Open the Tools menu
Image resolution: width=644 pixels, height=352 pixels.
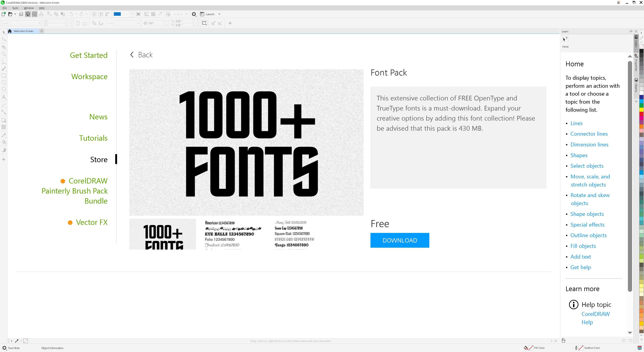(x=15, y=8)
